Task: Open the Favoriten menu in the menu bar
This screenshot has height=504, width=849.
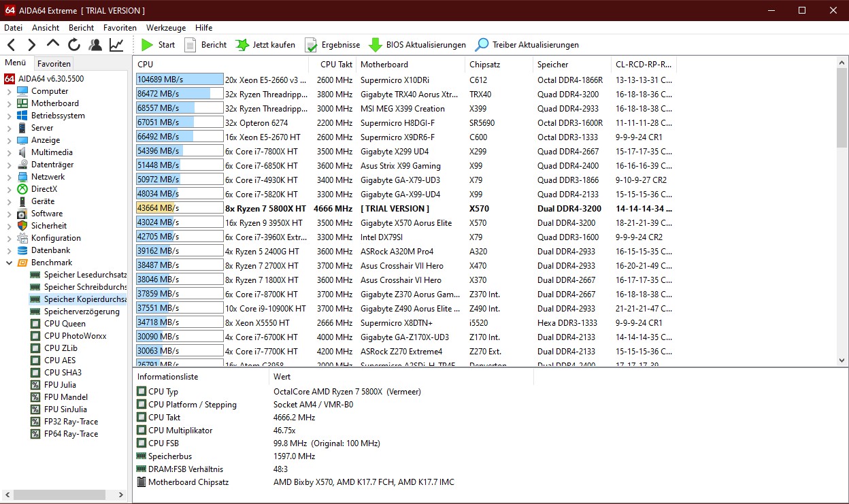Action: point(120,28)
